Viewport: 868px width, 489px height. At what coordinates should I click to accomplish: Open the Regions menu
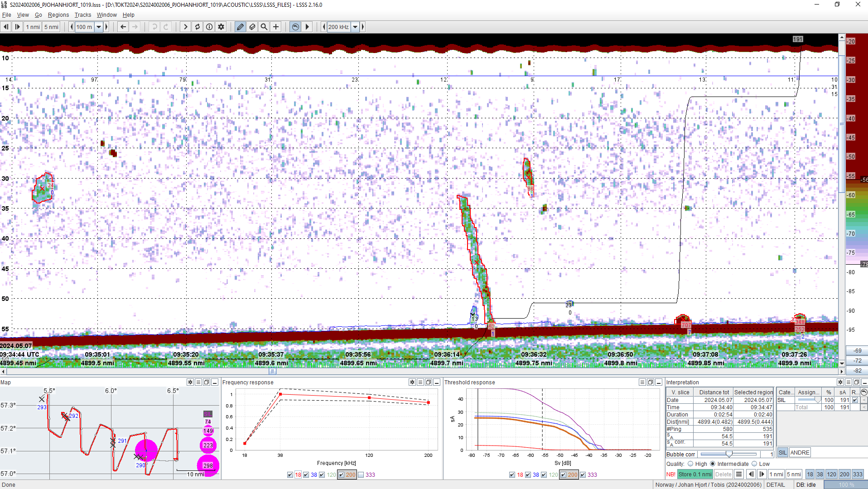[x=58, y=15]
